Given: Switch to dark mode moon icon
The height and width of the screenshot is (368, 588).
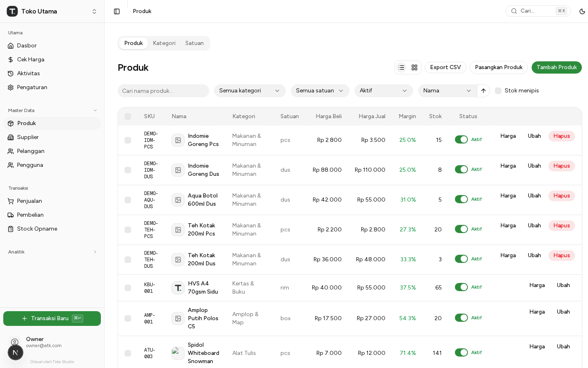Looking at the screenshot, I should click(582, 11).
